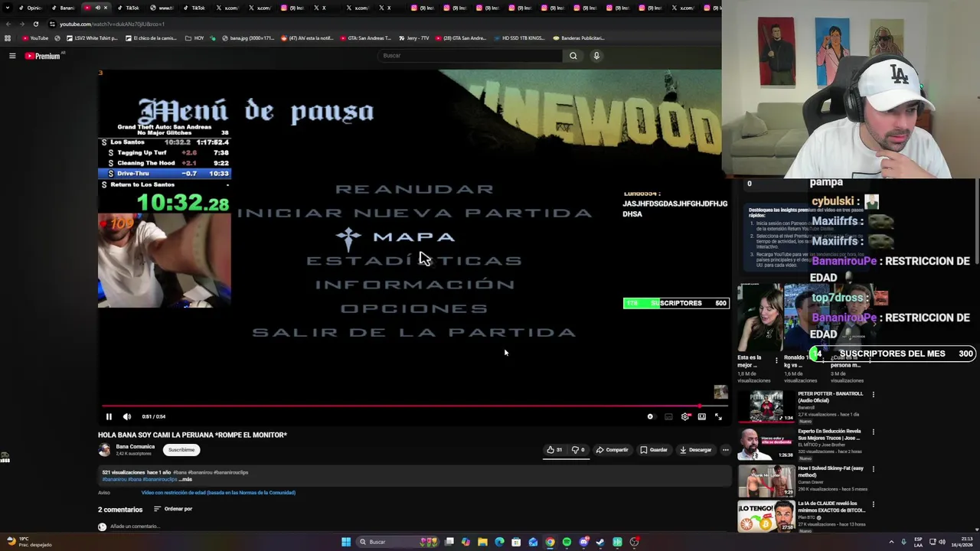The width and height of the screenshot is (980, 551).
Task: Mute the video volume speaker icon
Action: click(x=127, y=416)
